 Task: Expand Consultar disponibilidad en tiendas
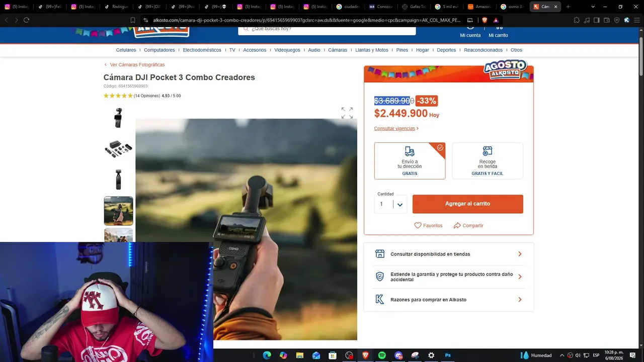tap(449, 254)
